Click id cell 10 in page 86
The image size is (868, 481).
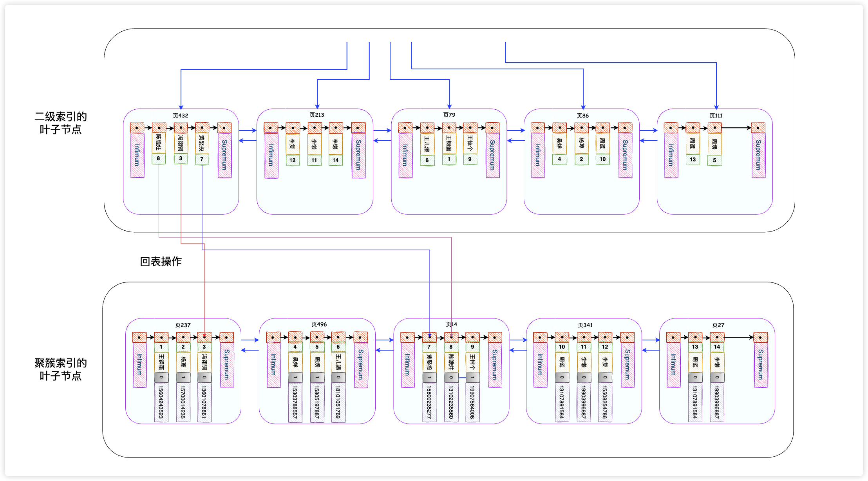coord(602,159)
